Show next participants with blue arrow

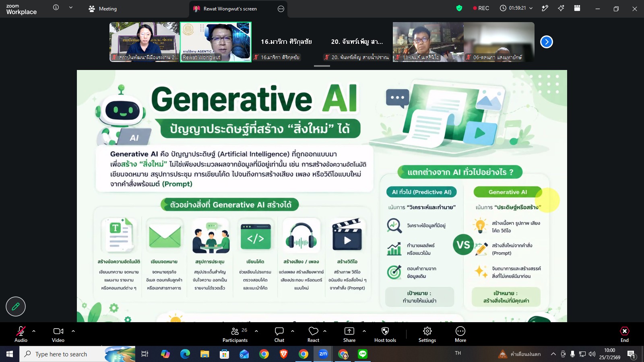point(547,42)
